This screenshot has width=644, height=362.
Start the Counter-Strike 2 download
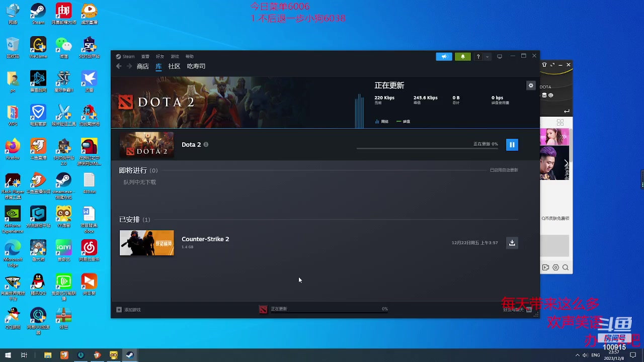point(512,243)
